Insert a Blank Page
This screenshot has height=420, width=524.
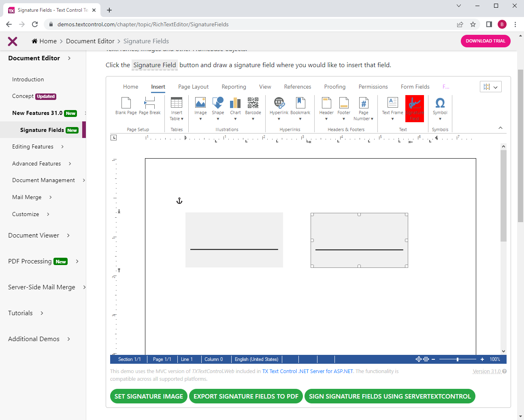coord(126,106)
